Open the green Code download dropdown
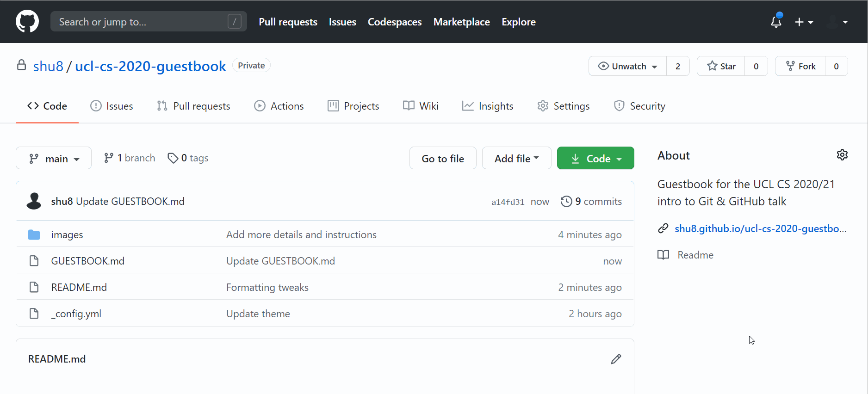Viewport: 868px width, 394px height. 595,158
